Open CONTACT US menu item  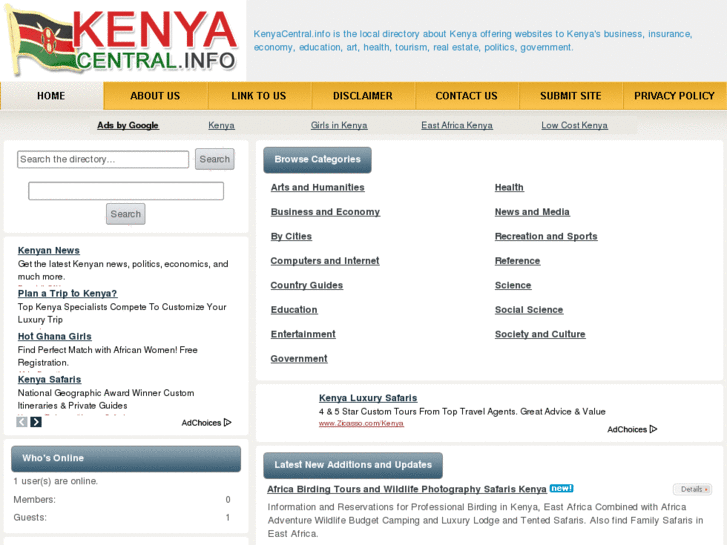coord(466,96)
